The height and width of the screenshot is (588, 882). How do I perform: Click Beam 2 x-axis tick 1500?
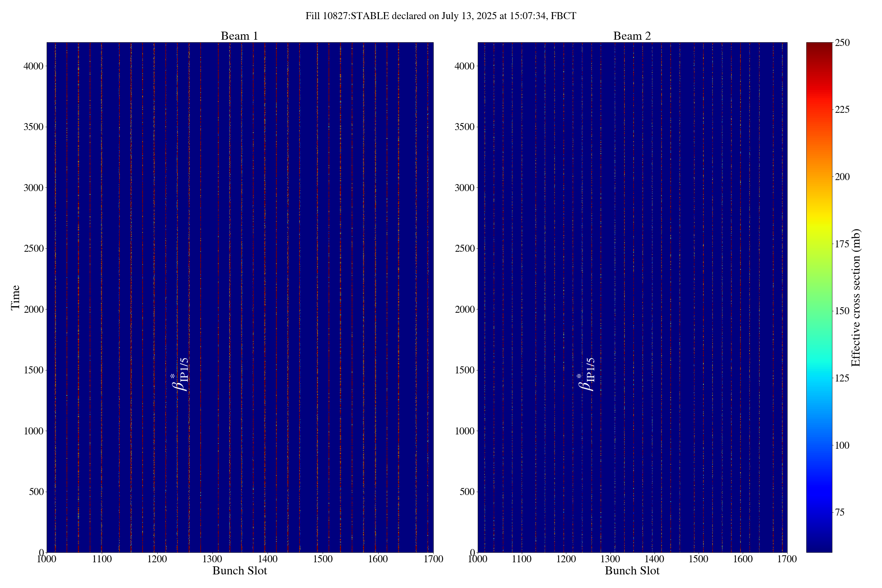coord(698,559)
